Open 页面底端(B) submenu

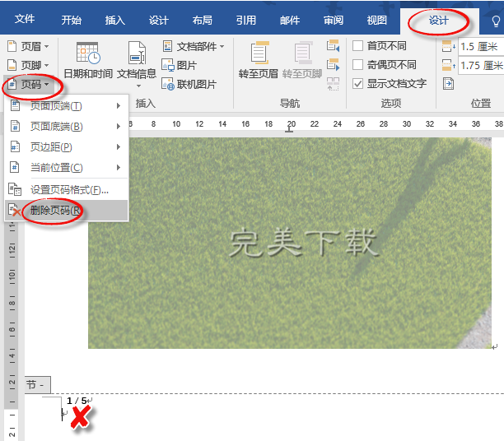click(x=66, y=126)
